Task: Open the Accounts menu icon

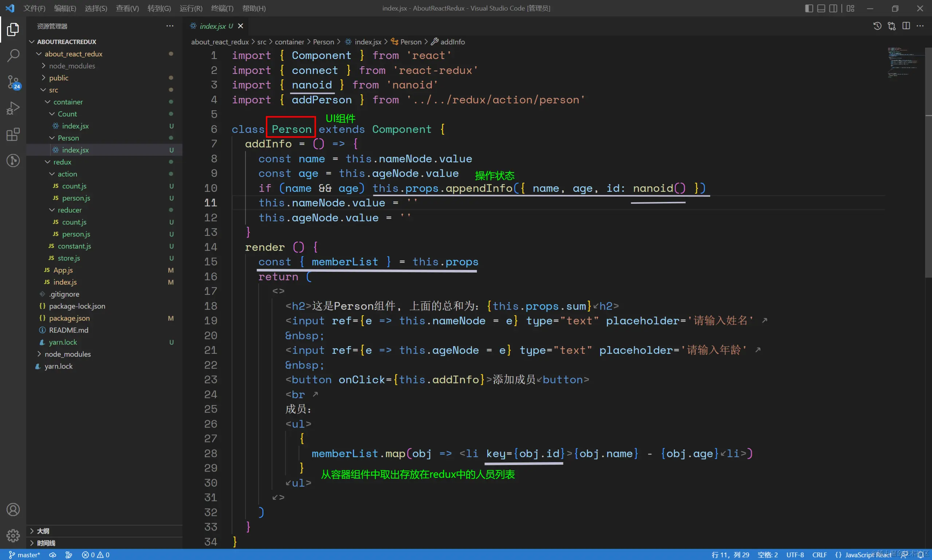Action: (x=13, y=510)
